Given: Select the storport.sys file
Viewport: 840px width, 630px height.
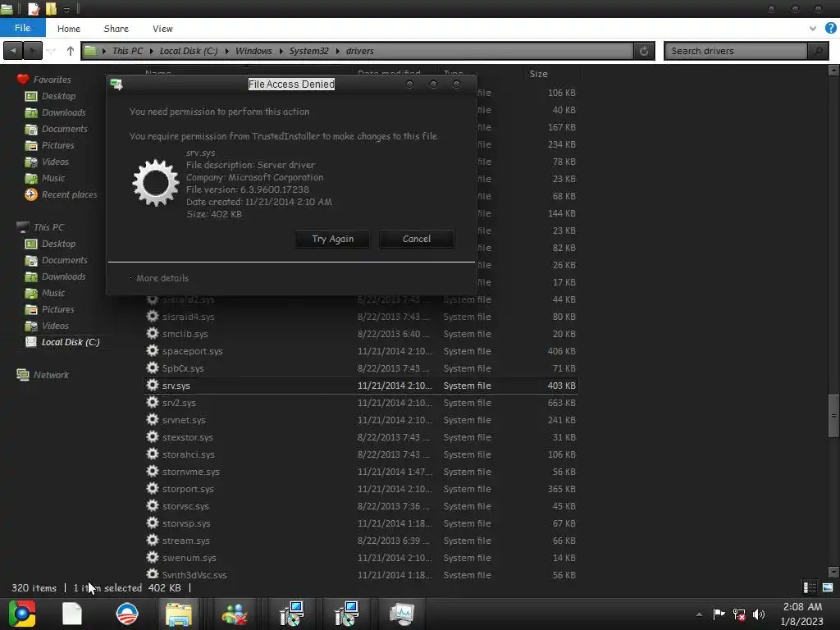Looking at the screenshot, I should coord(188,489).
